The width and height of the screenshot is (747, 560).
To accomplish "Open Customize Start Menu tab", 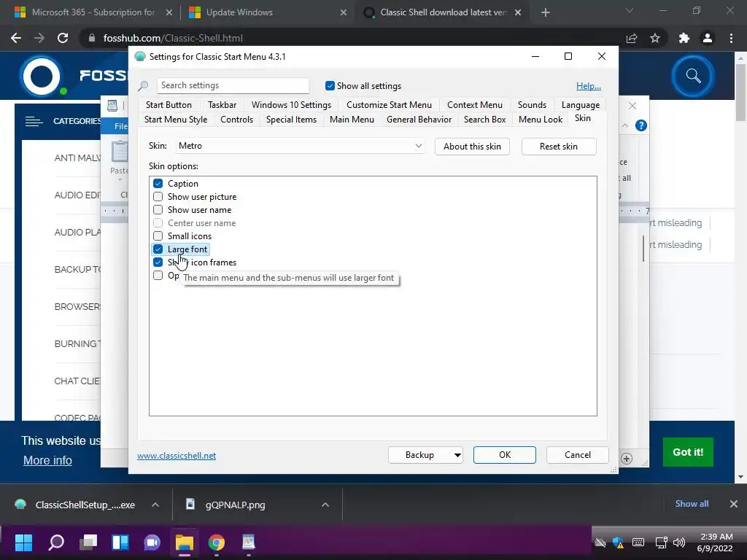I will tap(389, 105).
